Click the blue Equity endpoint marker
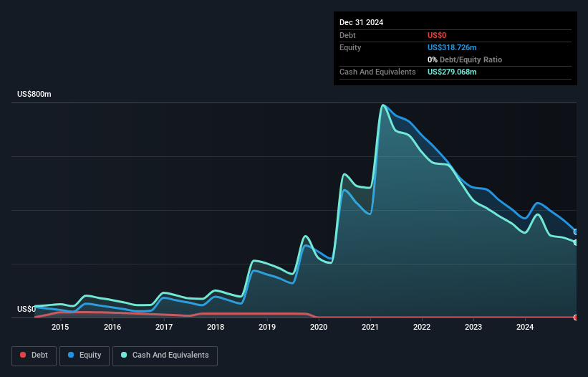Screen dimensions: 588x377 576,232
